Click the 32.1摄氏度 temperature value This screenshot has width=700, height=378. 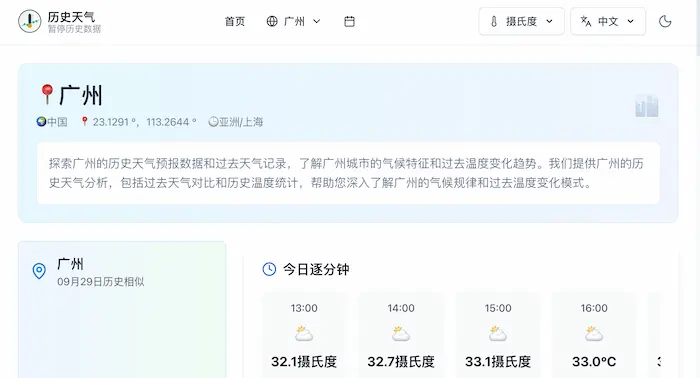(x=304, y=361)
